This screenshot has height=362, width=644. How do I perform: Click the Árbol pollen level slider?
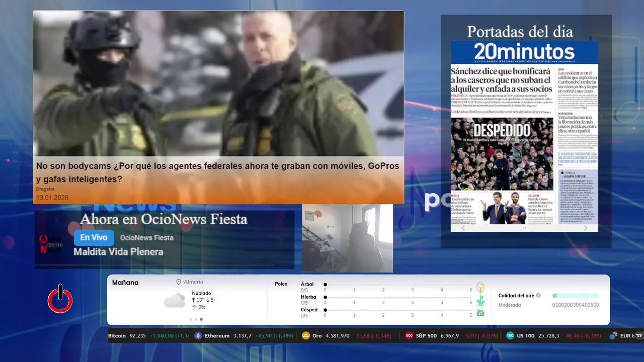coord(398,285)
